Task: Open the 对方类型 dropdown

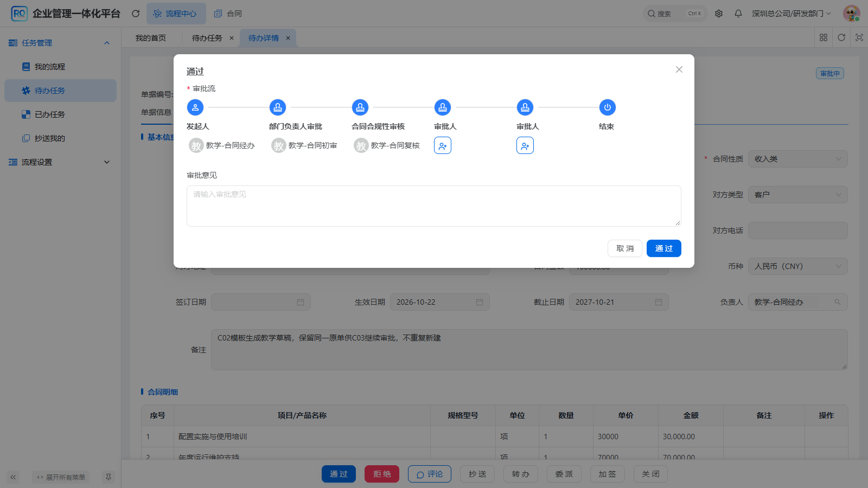Action: point(797,195)
